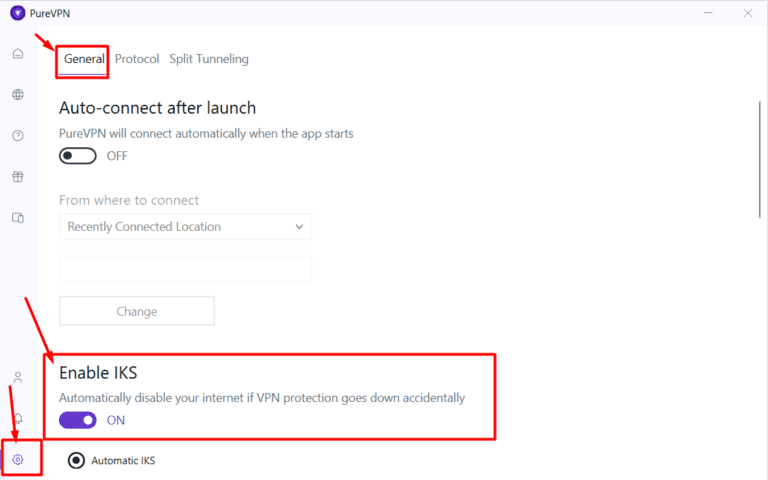Open the Help question mark icon
This screenshot has height=480, width=768.
click(x=18, y=136)
